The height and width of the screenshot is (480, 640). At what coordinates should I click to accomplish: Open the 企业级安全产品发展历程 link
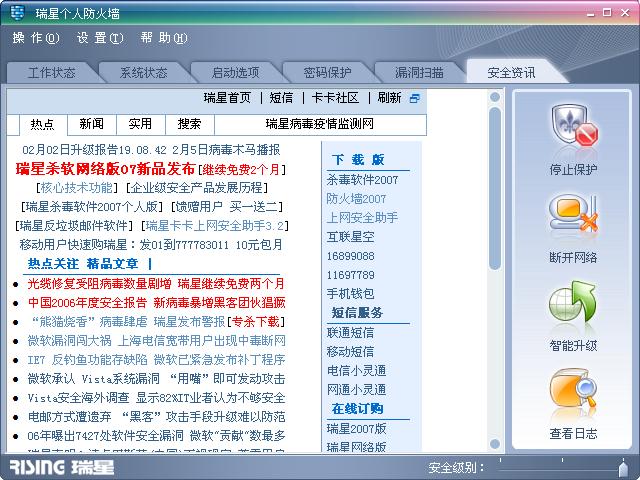(196, 188)
